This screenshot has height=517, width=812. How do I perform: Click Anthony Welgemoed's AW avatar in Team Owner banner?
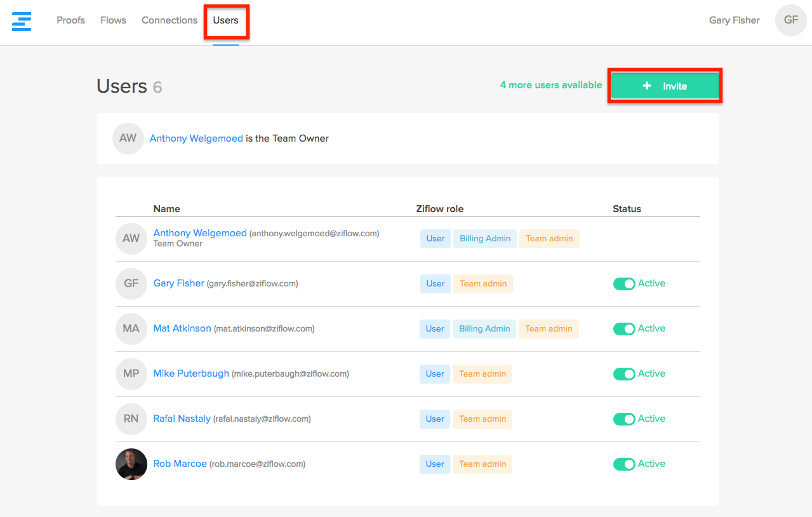[128, 138]
